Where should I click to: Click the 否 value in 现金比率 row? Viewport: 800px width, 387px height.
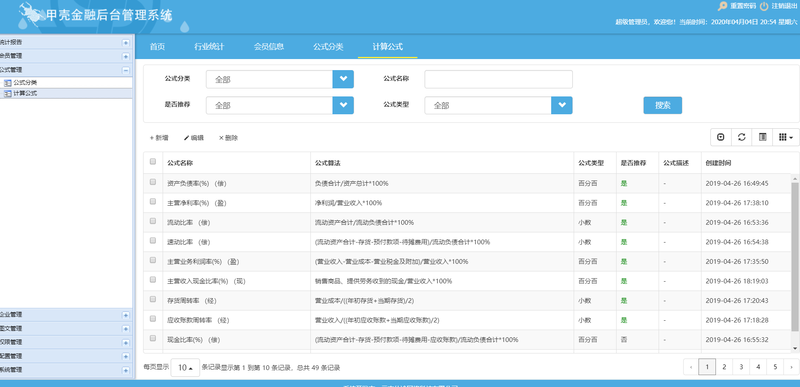(623, 340)
